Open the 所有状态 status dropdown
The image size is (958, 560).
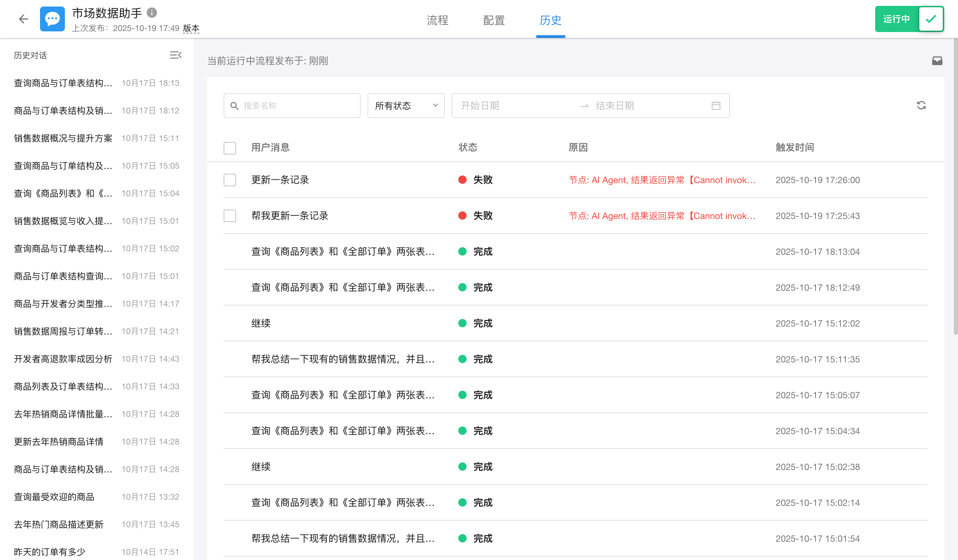coord(405,106)
